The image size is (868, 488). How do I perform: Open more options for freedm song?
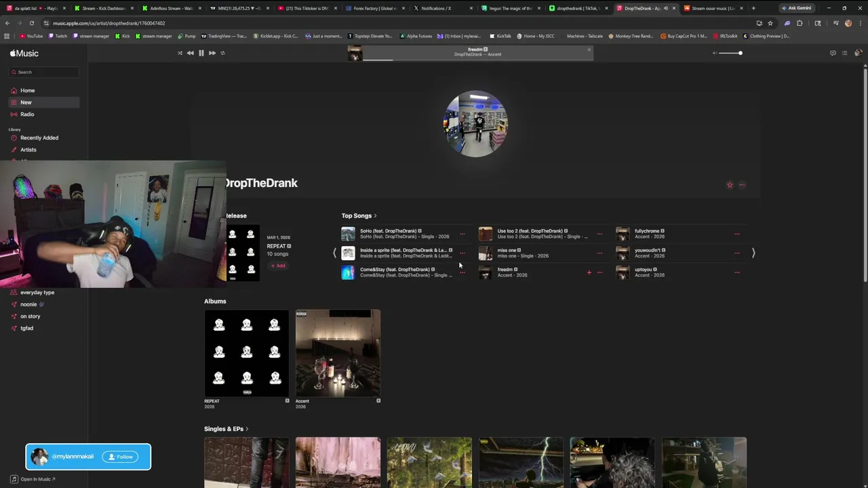[599, 272]
